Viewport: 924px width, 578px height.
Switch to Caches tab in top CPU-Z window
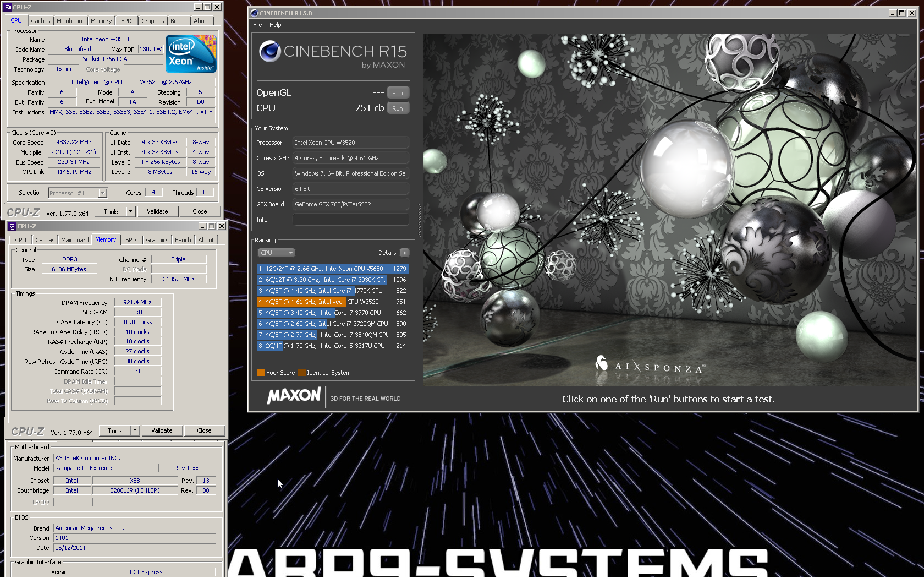click(x=40, y=21)
